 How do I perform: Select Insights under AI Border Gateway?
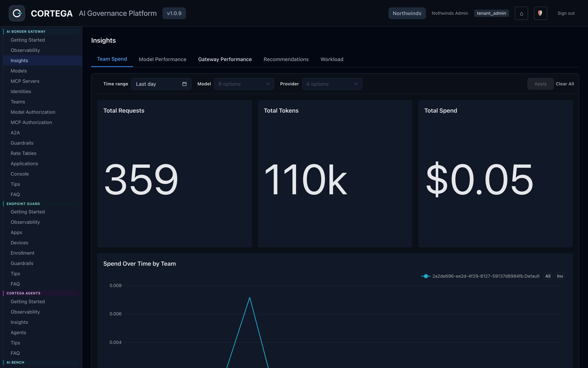42,60
